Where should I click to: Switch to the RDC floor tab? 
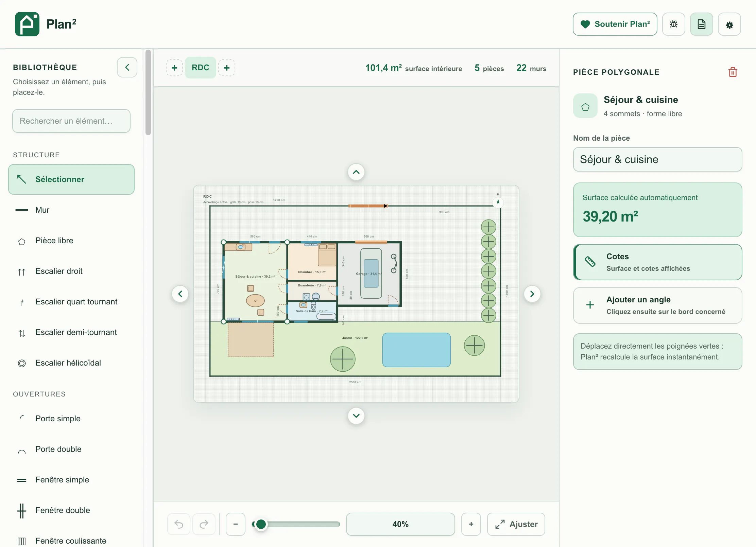201,68
